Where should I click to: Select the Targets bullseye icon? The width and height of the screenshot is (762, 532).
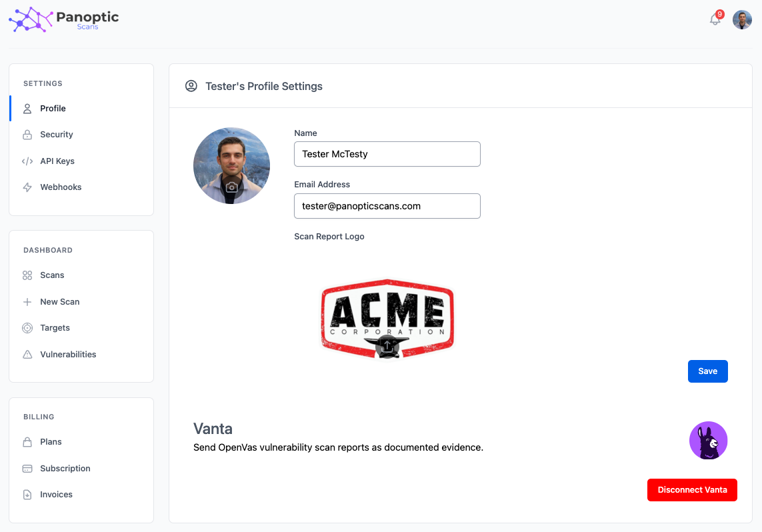click(27, 327)
